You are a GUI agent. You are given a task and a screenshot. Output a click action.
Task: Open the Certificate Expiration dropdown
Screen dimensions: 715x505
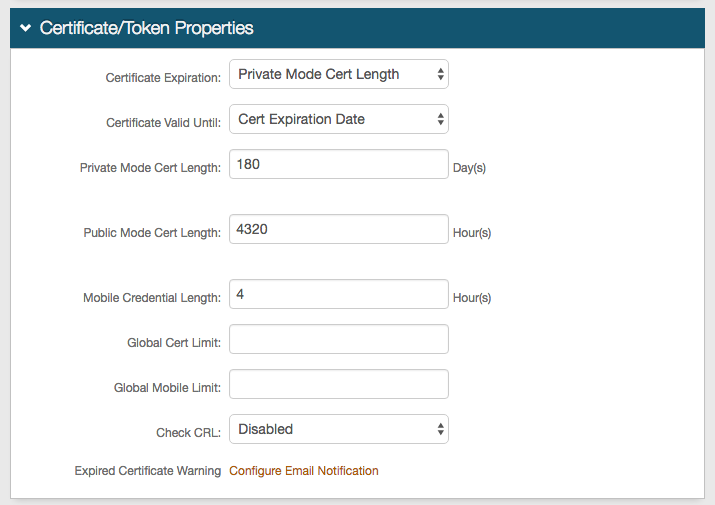click(338, 74)
